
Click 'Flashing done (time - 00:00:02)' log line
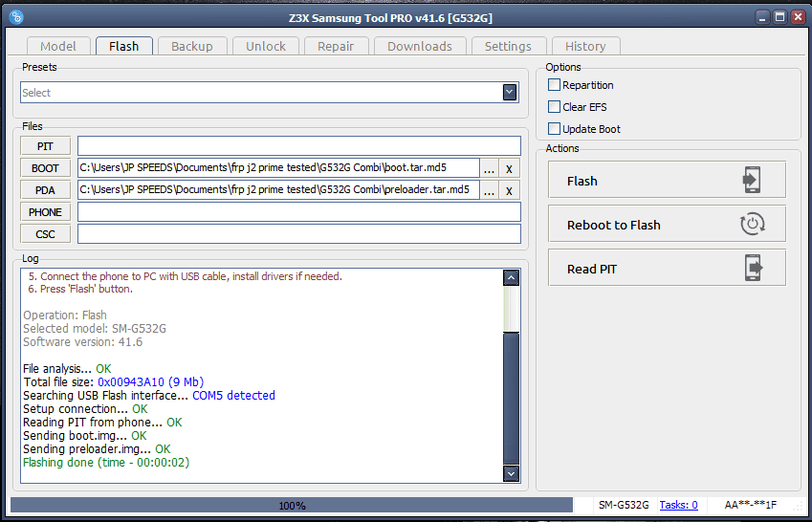[106, 462]
